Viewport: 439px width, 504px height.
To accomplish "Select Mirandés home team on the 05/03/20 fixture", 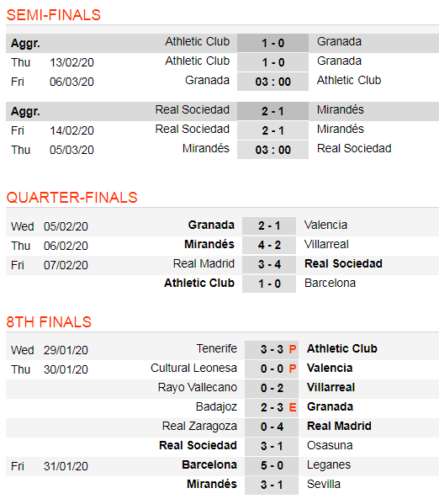I will point(206,148).
